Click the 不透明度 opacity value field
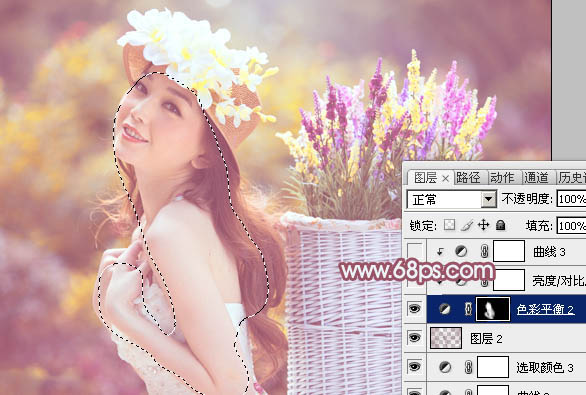Image resolution: width=586 pixels, height=395 pixels. [x=571, y=199]
